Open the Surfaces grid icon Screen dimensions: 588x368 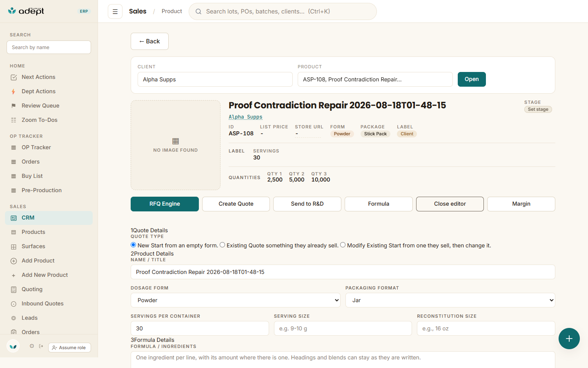pyautogui.click(x=13, y=247)
